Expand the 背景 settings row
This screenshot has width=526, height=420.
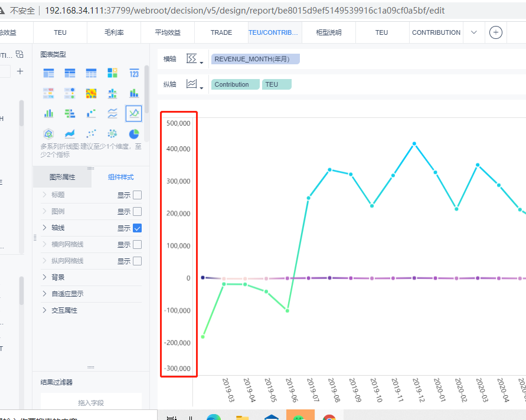click(x=44, y=277)
